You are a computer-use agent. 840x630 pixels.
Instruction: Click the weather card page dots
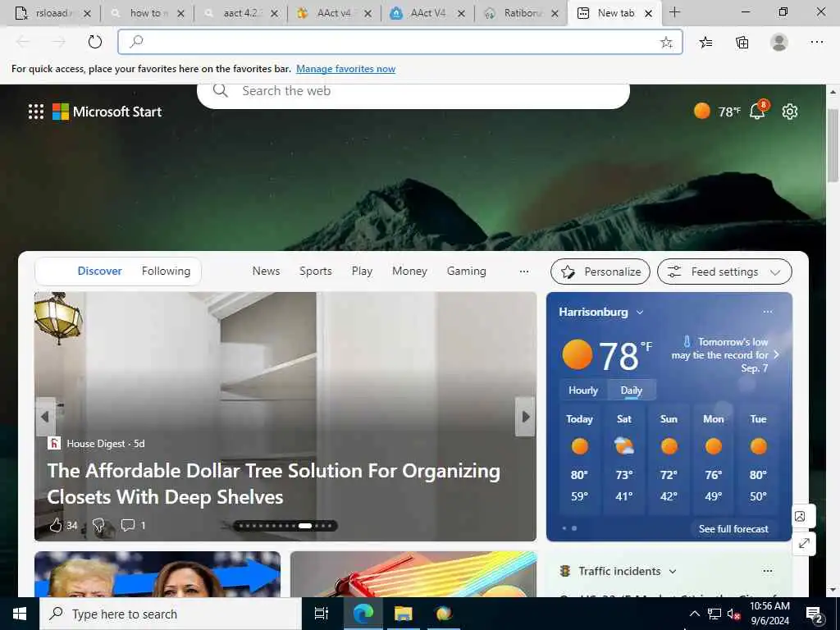coord(569,528)
